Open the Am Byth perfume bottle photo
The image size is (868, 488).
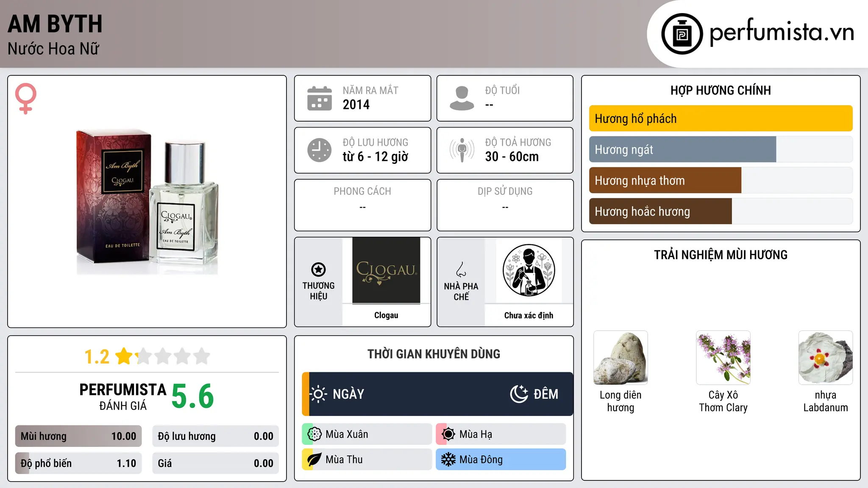tap(147, 202)
